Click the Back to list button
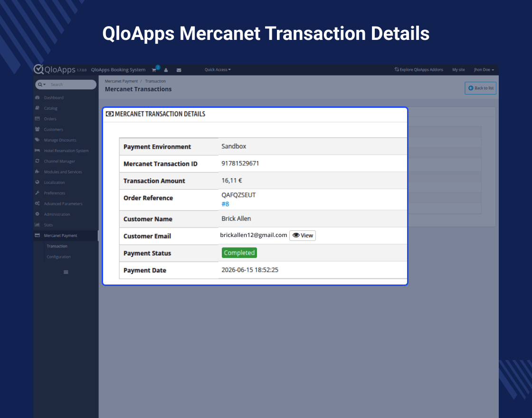Image resolution: width=532 pixels, height=418 pixels. (480, 88)
